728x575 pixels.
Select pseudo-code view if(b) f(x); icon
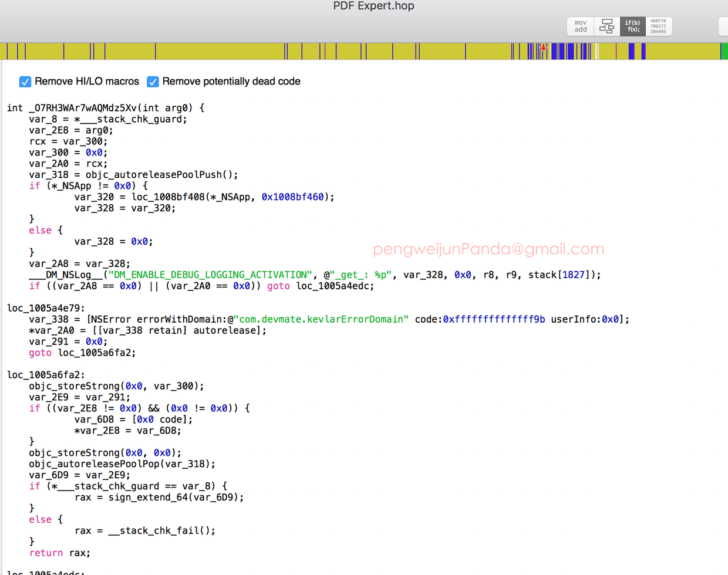point(633,26)
